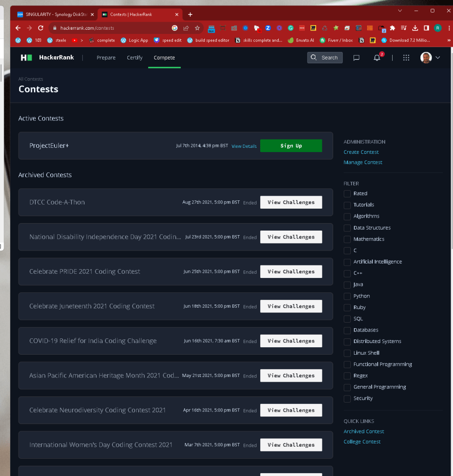Image resolution: width=453 pixels, height=476 pixels.
Task: Check the Python filter checkbox
Action: (347, 296)
